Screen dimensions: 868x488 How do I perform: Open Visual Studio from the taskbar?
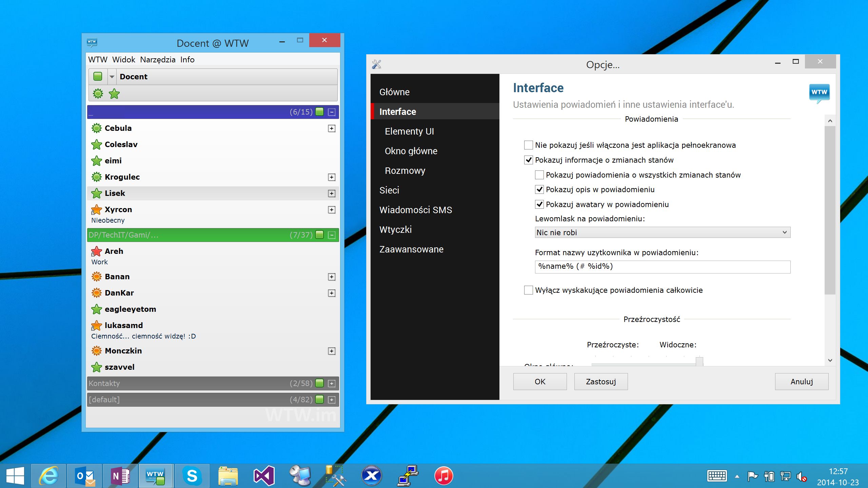click(264, 476)
